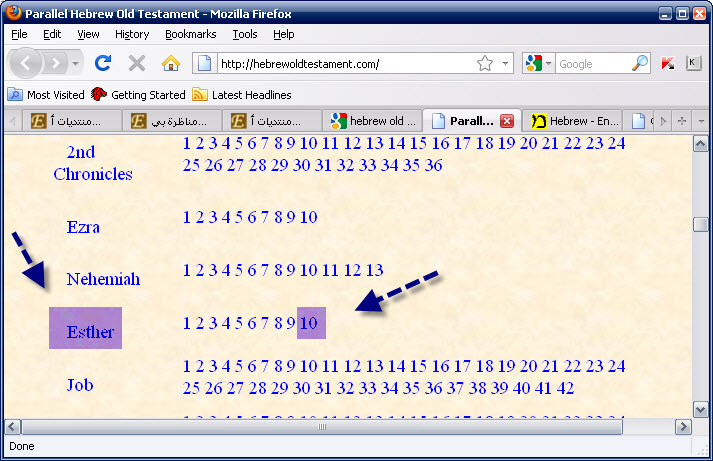Open the Latest Headlines feed bookmark

pyautogui.click(x=241, y=95)
